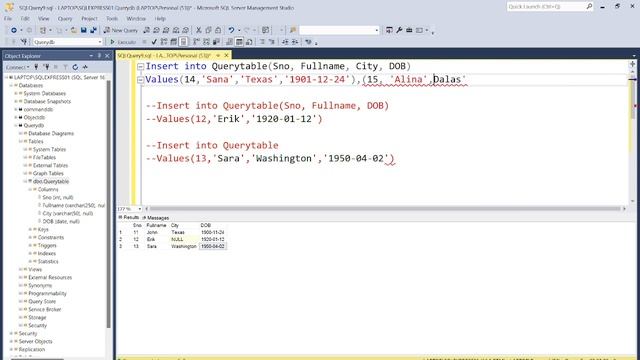640x360 pixels.
Task: Click the Find in Files icon
Action: click(x=293, y=30)
